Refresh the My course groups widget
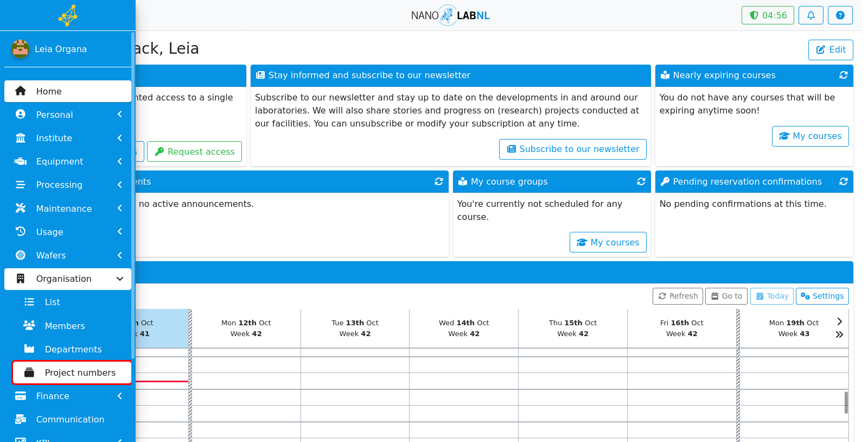Image resolution: width=868 pixels, height=442 pixels. 641,182
